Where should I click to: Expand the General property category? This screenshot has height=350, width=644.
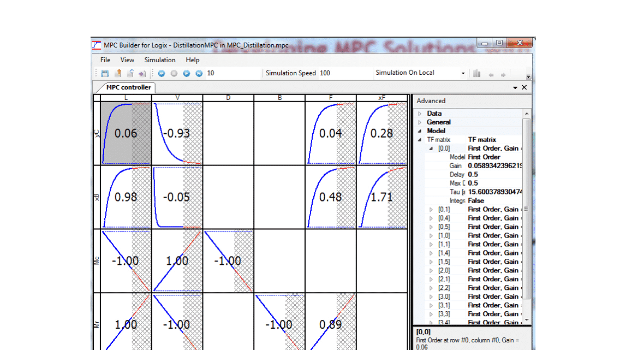(x=420, y=122)
